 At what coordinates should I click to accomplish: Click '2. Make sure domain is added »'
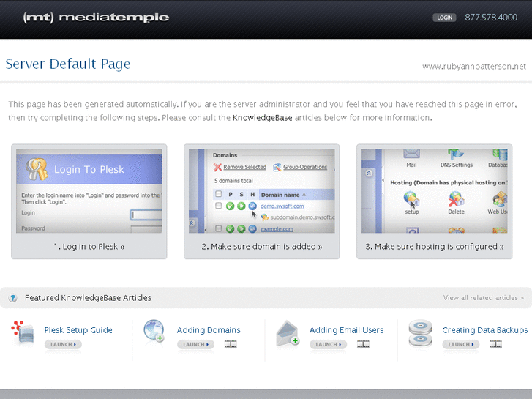261,247
